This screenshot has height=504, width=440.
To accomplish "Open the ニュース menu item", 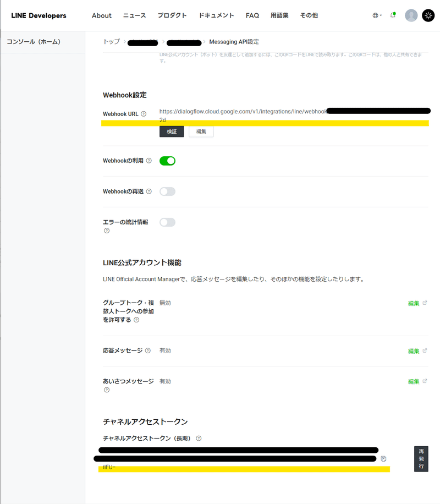I will pyautogui.click(x=134, y=15).
